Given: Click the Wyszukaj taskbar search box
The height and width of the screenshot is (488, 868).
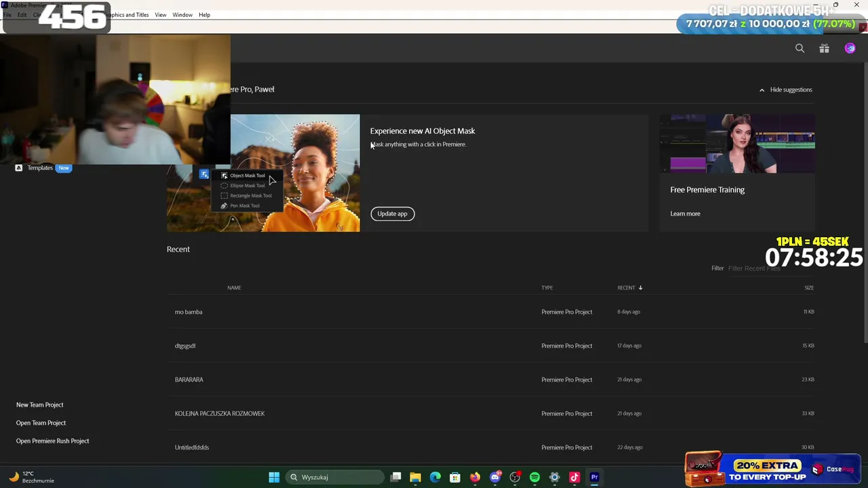Looking at the screenshot, I should (x=336, y=477).
